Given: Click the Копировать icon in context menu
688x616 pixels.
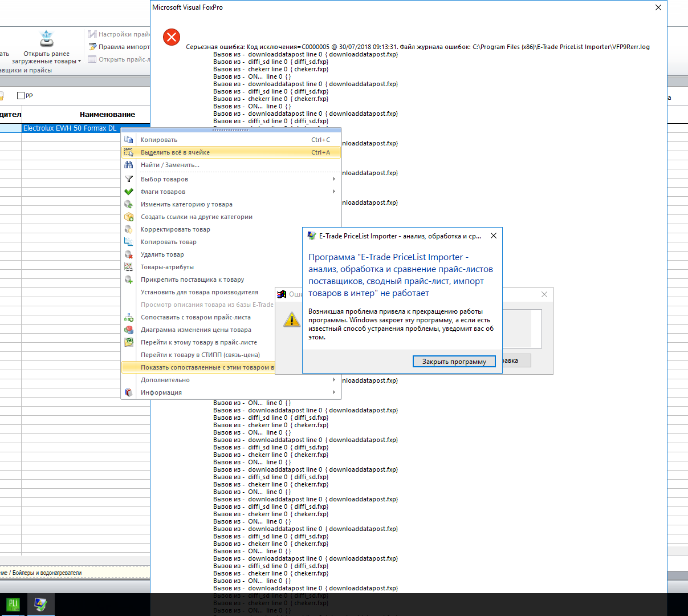Looking at the screenshot, I should pos(129,140).
